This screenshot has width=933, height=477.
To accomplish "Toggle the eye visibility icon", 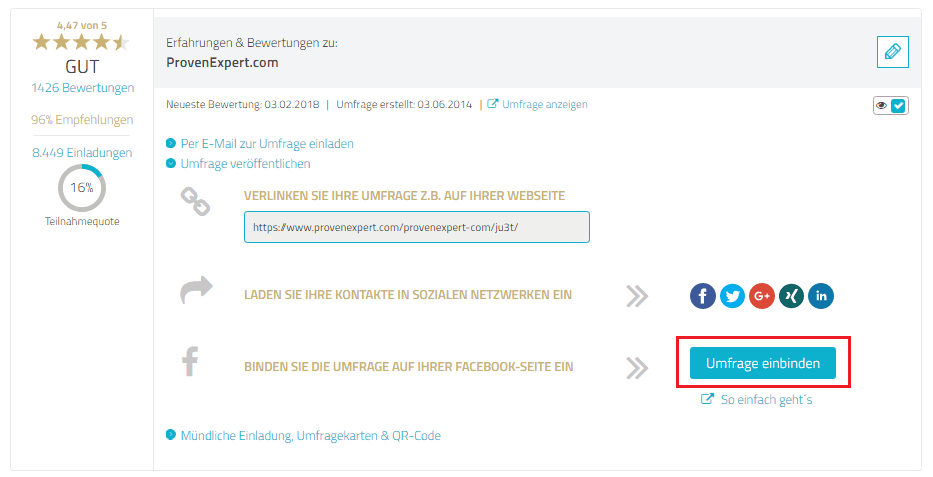I will pos(882,106).
